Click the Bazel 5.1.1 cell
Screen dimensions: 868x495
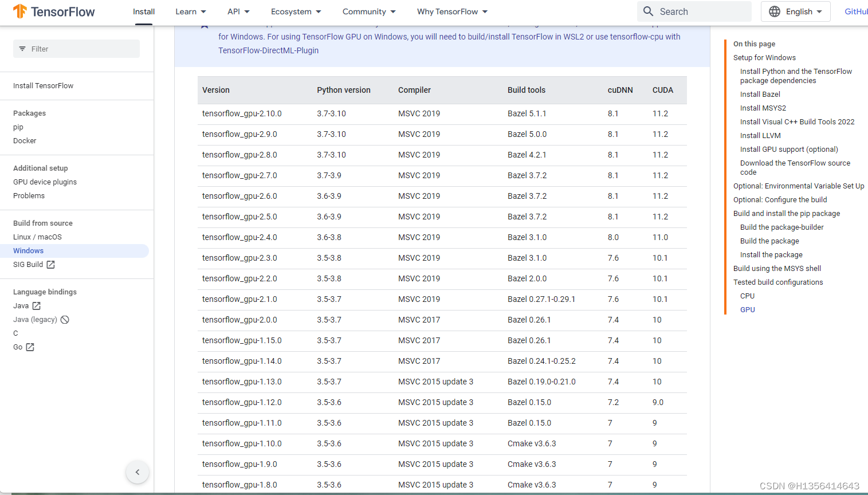pyautogui.click(x=527, y=114)
